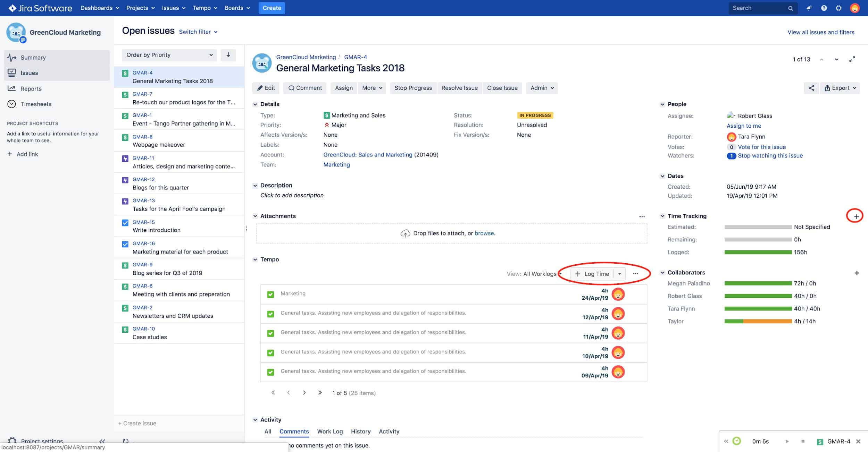Add time tracking via the circled plus icon

(856, 216)
